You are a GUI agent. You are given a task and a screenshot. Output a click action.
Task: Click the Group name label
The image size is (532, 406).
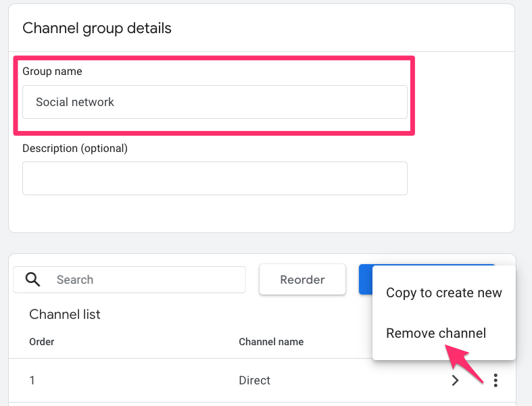[52, 71]
